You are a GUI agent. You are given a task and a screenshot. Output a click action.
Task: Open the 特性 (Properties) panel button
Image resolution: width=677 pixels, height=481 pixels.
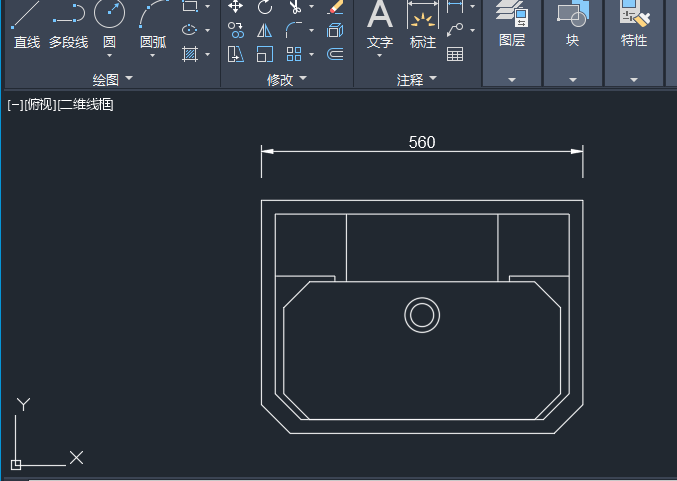(x=634, y=25)
